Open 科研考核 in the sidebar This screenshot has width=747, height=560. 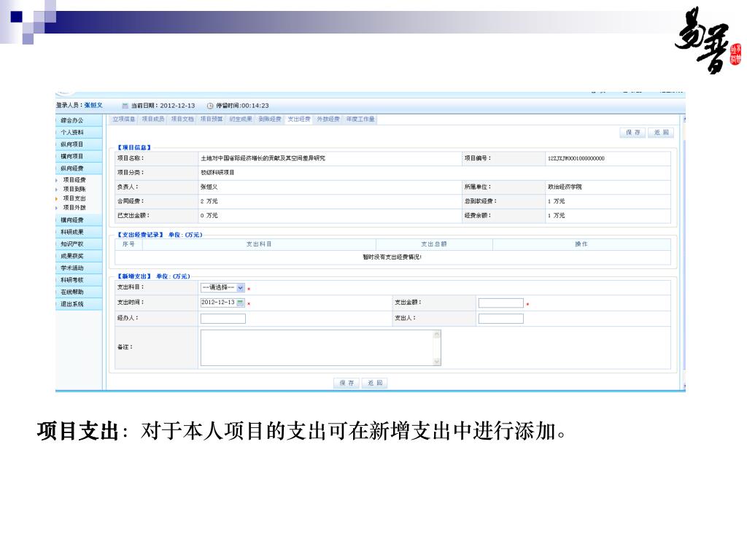(x=79, y=280)
